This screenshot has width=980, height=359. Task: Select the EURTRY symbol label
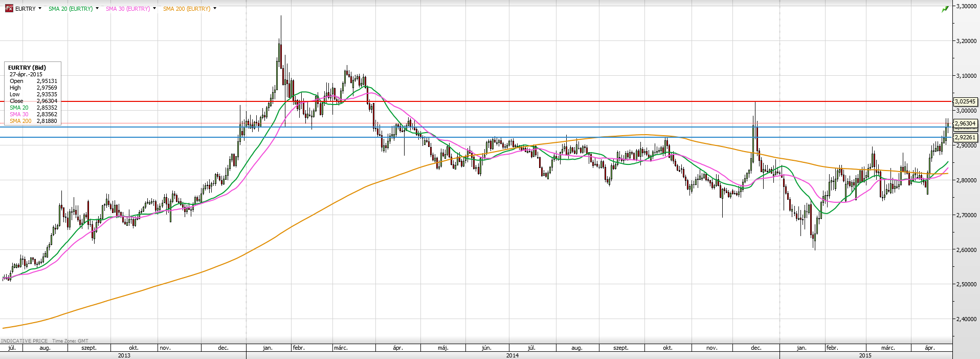tap(26, 9)
